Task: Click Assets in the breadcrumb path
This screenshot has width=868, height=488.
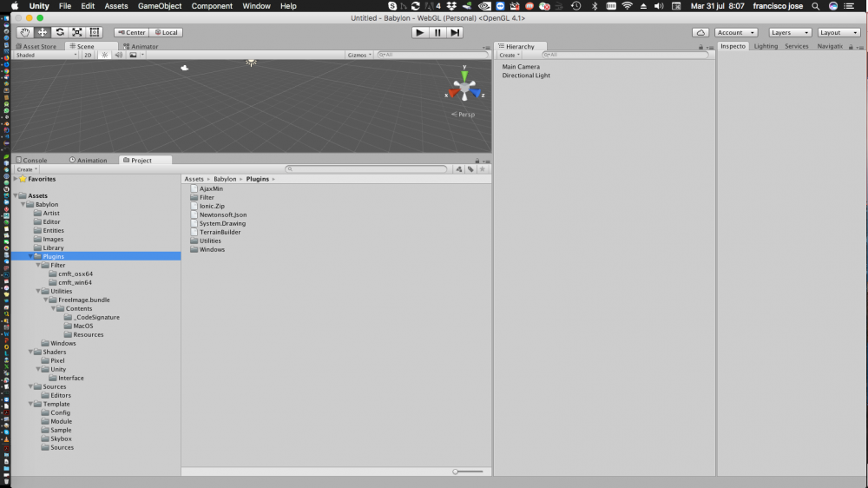Action: pos(194,179)
